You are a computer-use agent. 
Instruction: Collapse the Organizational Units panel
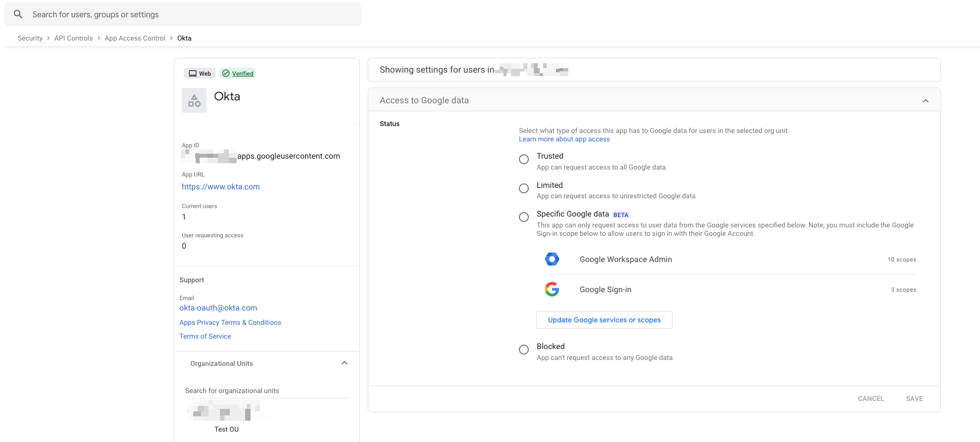tap(344, 363)
